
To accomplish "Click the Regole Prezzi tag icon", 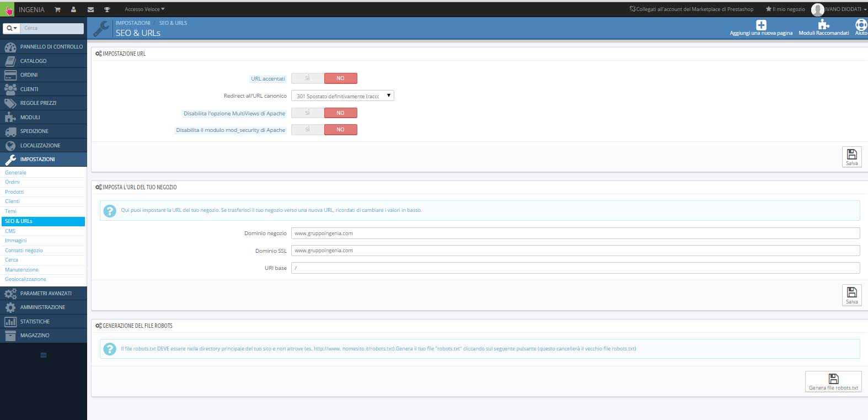I will pyautogui.click(x=10, y=103).
